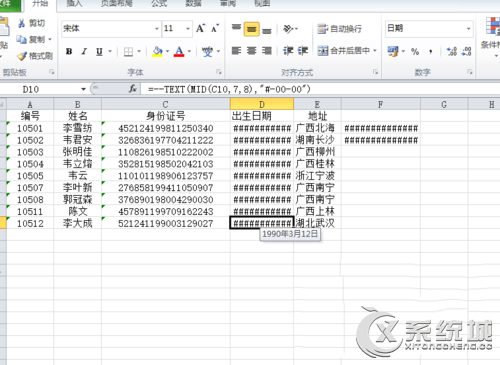Center cell text horizontally

pyautogui.click(x=252, y=51)
